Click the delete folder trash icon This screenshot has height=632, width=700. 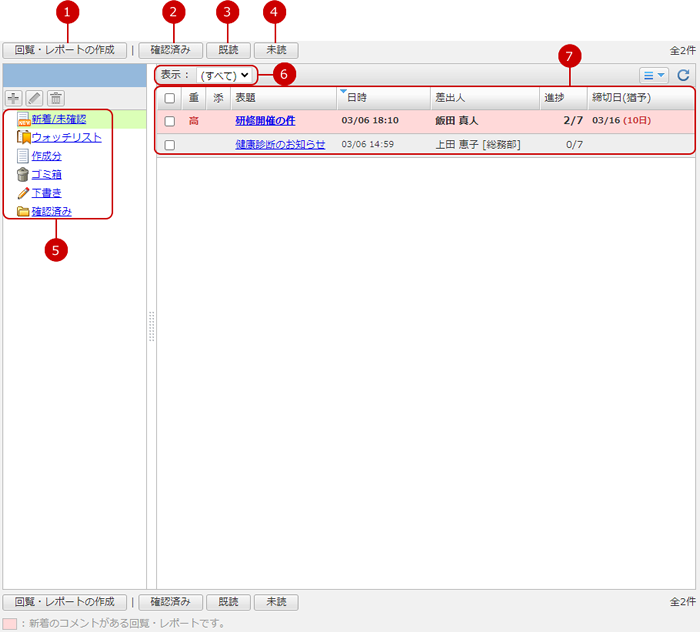tap(56, 98)
